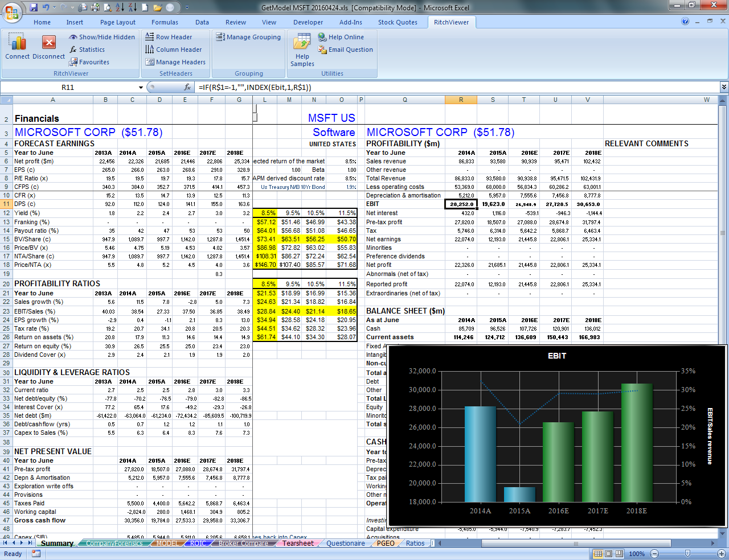This screenshot has height=560, width=729.
Task: Switch to Page Layout view
Action: [x=608, y=554]
